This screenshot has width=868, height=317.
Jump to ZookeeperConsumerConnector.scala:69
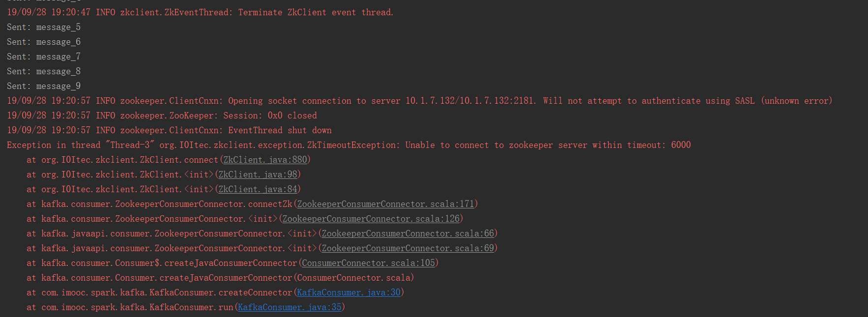408,248
